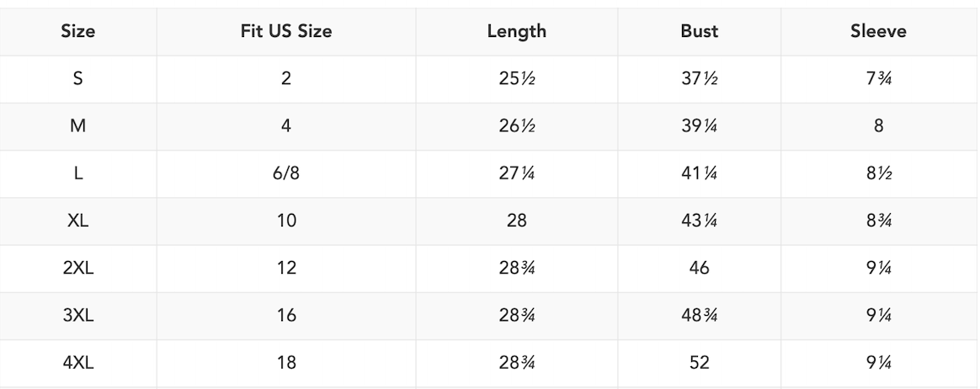Image resolution: width=980 pixels, height=389 pixels.
Task: Click the 6/8 US size cell
Action: (x=286, y=173)
